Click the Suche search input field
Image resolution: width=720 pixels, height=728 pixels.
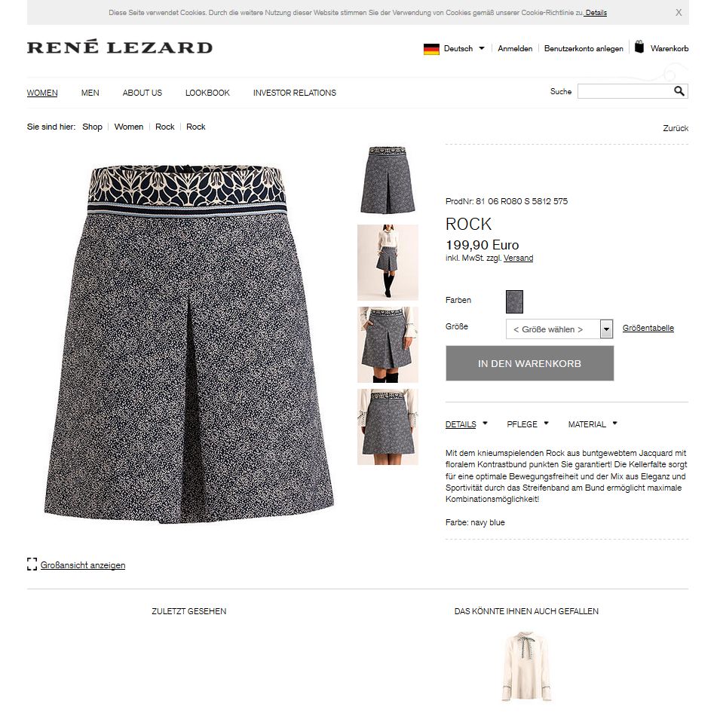tap(625, 91)
